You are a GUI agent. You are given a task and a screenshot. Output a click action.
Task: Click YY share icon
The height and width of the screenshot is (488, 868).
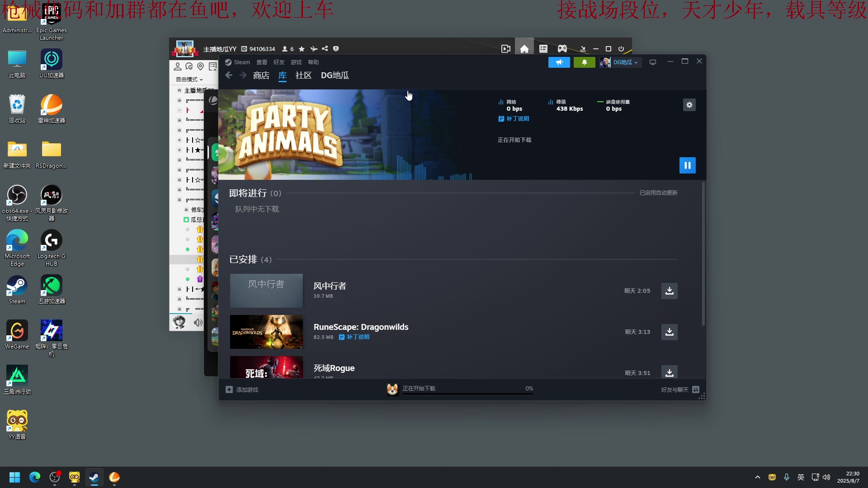[325, 49]
